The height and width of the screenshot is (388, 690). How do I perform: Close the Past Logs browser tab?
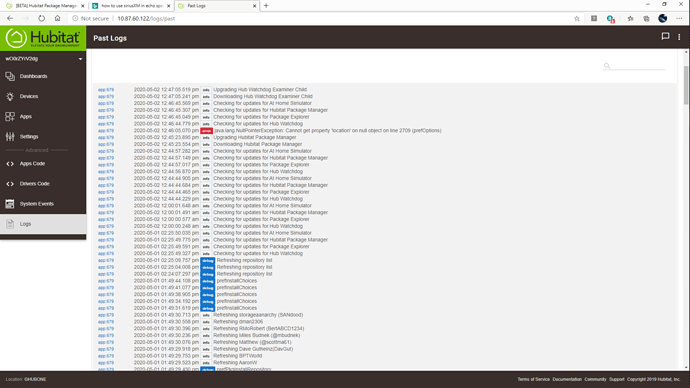[x=254, y=6]
